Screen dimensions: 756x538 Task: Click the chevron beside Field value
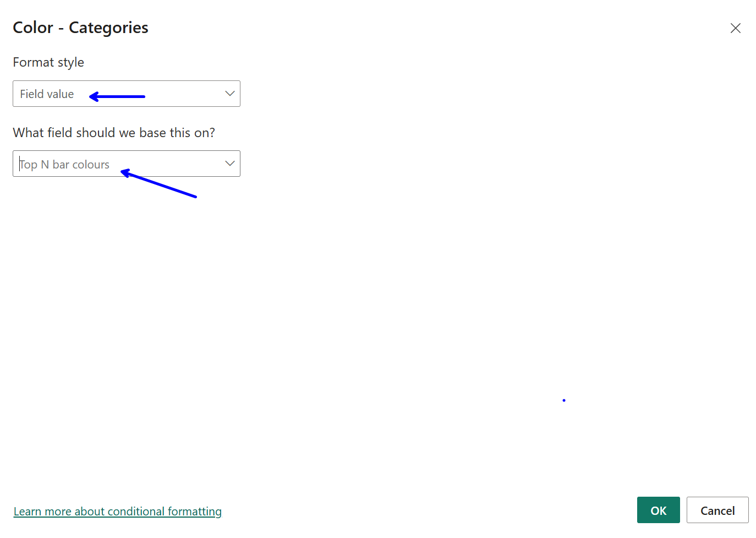(230, 94)
